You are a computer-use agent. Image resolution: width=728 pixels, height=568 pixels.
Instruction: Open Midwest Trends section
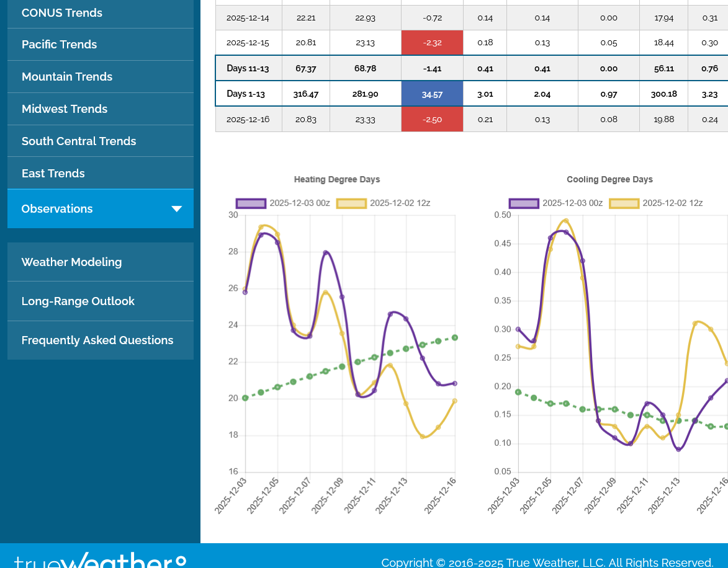[65, 109]
